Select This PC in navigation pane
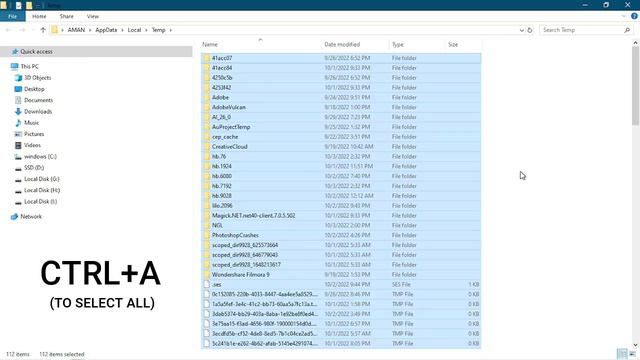The width and height of the screenshot is (640, 360). coord(29,67)
